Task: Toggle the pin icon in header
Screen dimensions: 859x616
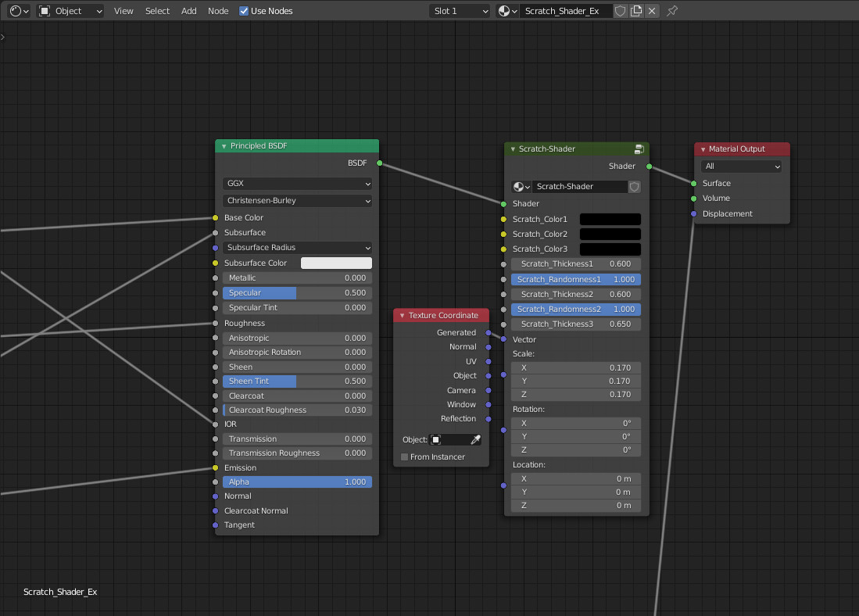Action: click(x=672, y=11)
